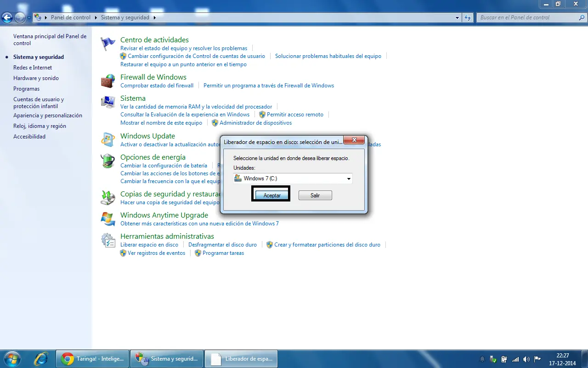
Task: Open Mostrar el nombre de este equipo link
Action: pyautogui.click(x=161, y=123)
